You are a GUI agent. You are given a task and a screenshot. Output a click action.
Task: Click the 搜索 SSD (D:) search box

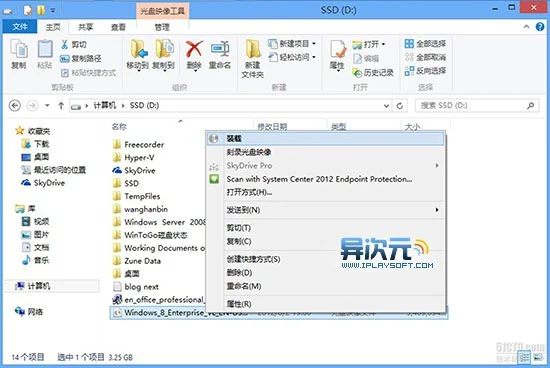click(476, 106)
